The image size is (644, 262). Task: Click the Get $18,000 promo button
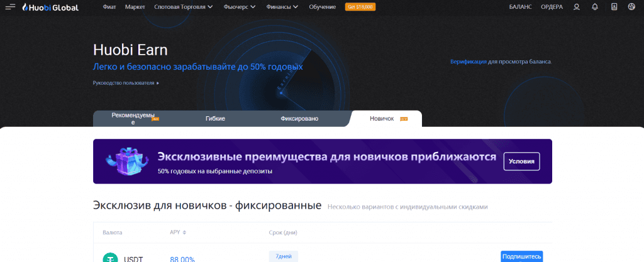[x=360, y=7]
